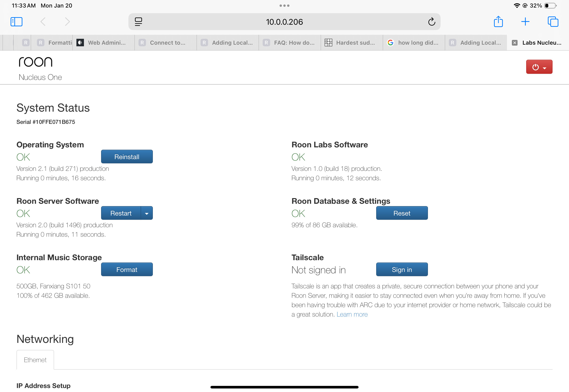Click the Roon logo
This screenshot has width=569, height=392.
click(x=36, y=62)
